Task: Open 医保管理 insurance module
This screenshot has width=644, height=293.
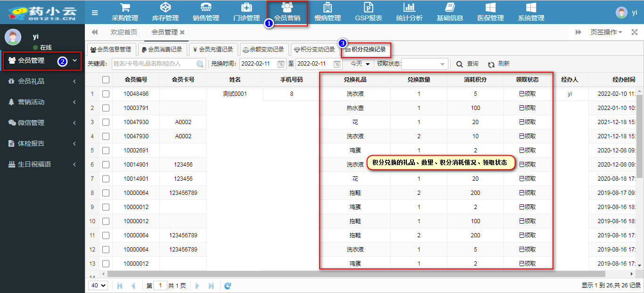Action: click(x=490, y=12)
